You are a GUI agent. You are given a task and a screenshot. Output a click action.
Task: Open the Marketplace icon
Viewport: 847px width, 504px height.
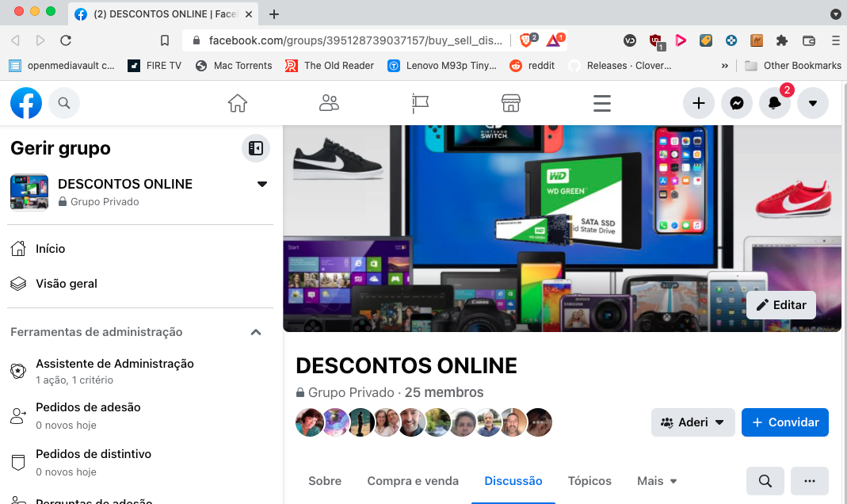[x=511, y=103]
